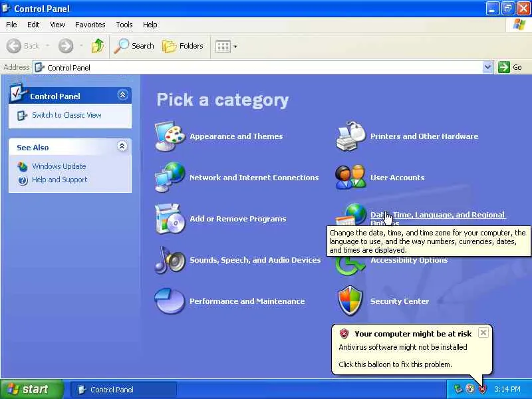Click the Back arrow toolbar button
This screenshot has height=399, width=532.
coord(23,46)
